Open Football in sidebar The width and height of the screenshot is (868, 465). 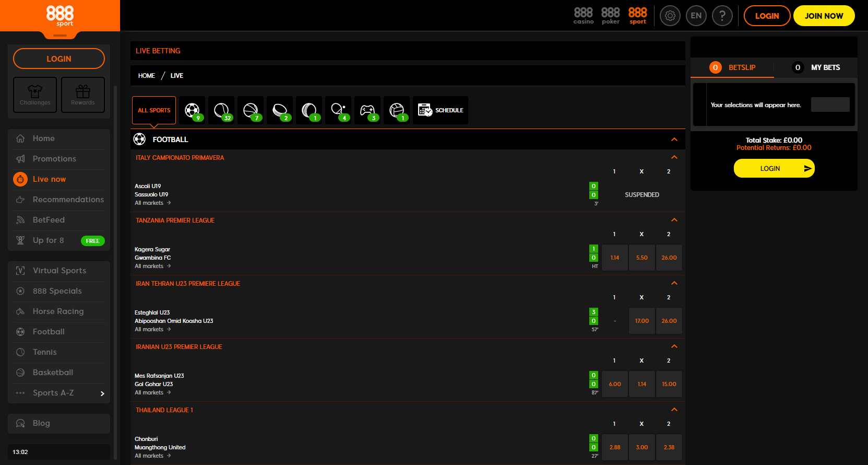coord(59,332)
